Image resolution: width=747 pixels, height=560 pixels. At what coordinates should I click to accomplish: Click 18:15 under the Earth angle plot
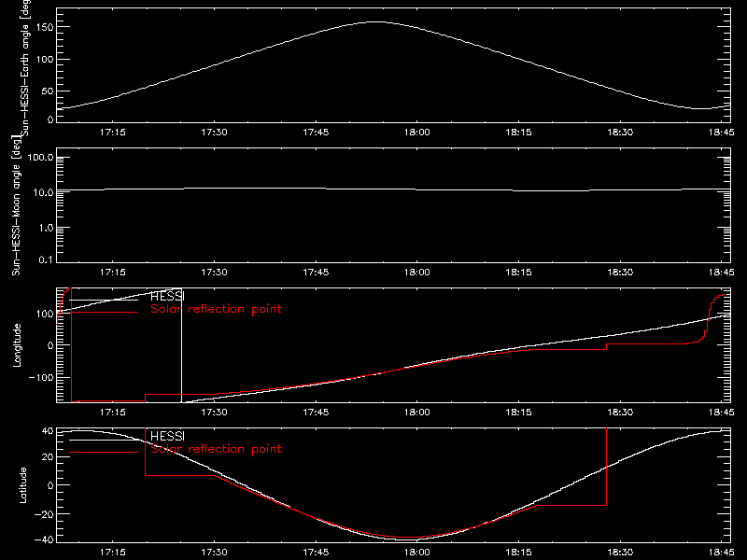pos(519,133)
